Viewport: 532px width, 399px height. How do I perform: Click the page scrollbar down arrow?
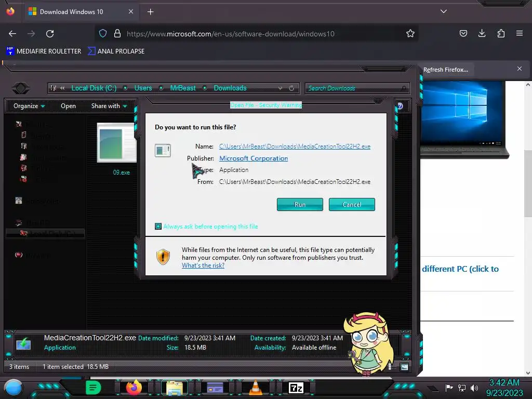click(x=528, y=373)
